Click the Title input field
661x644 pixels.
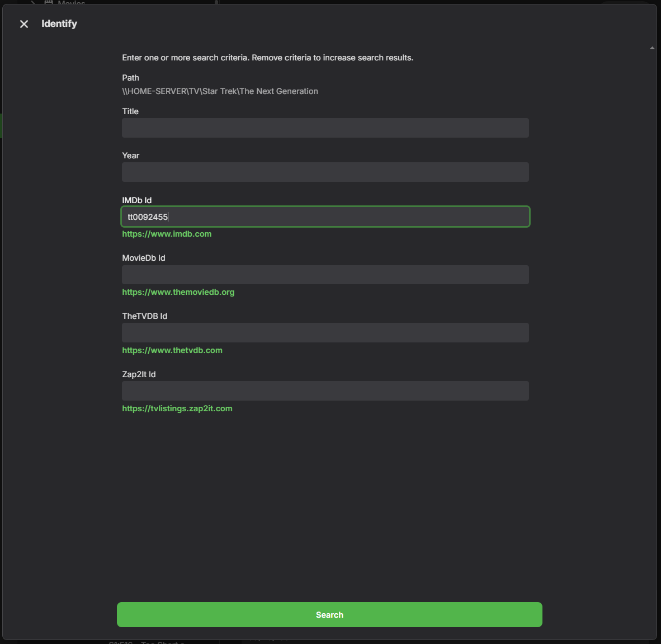325,128
